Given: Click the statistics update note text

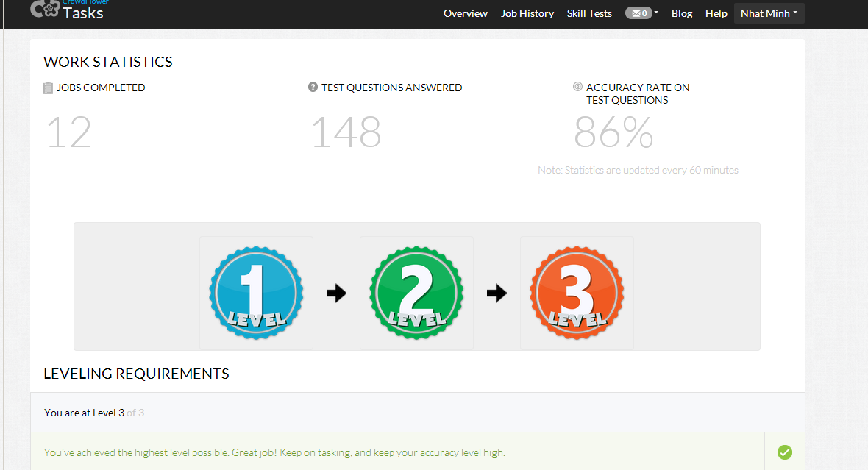Looking at the screenshot, I should 638,170.
